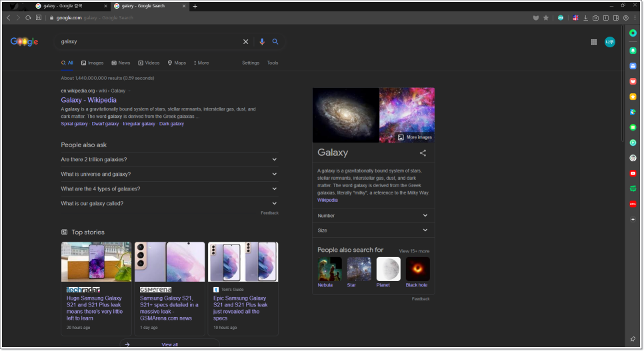The width and height of the screenshot is (644, 351).
Task: Click the address bar showing google.com
Action: (x=287, y=18)
